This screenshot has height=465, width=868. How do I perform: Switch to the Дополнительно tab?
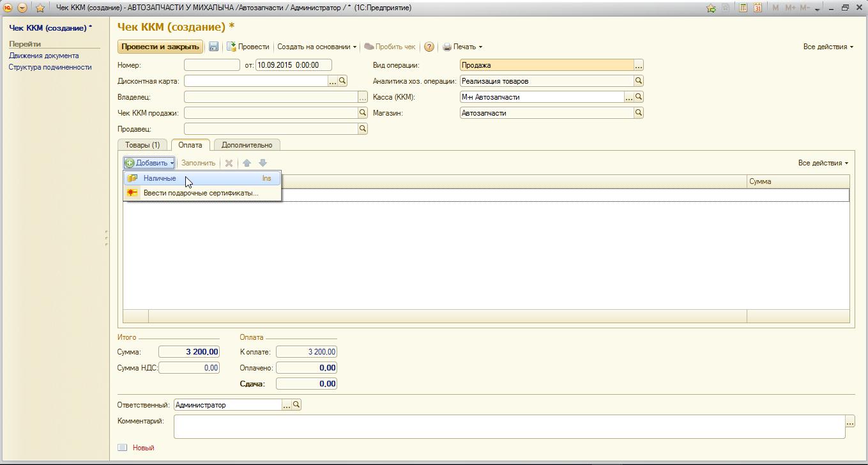coord(247,145)
